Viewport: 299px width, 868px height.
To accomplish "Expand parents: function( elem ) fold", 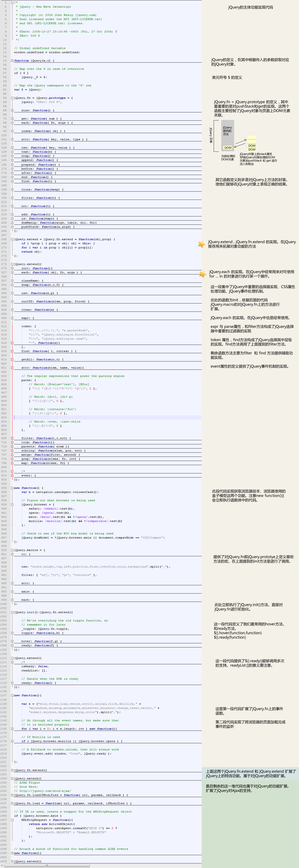I will click(x=12, y=446).
